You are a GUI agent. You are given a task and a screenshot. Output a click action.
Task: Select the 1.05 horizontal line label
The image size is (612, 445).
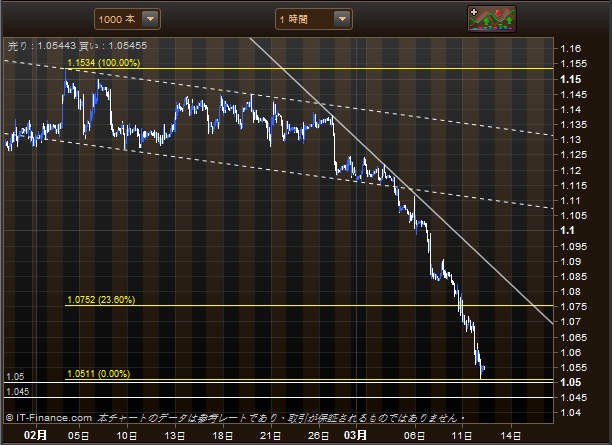point(15,377)
